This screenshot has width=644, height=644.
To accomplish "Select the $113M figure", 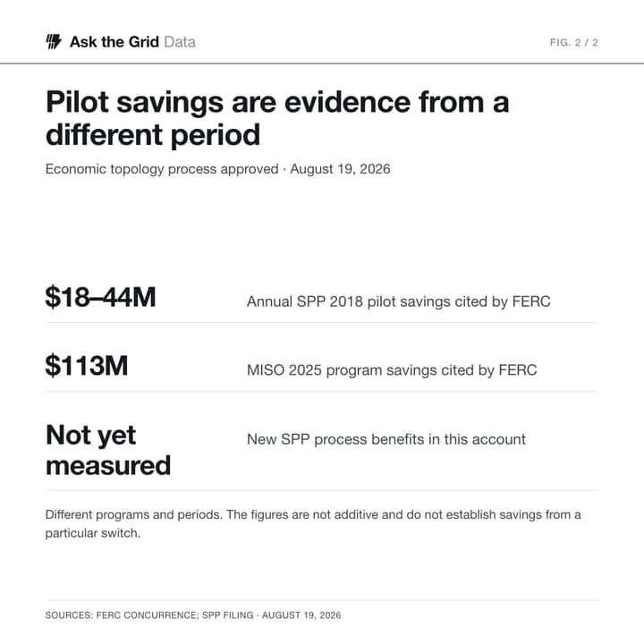I will (87, 365).
